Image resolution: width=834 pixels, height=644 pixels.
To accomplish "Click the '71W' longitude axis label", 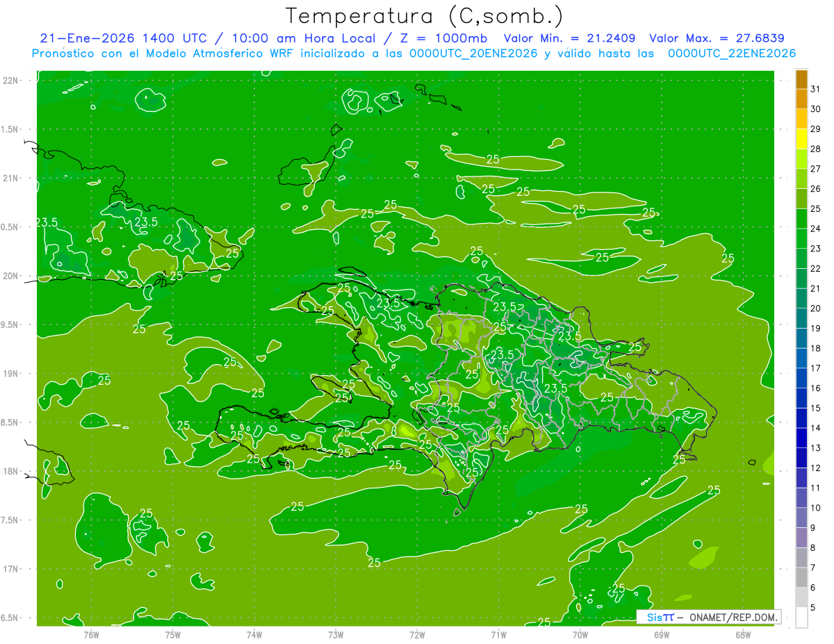I will click(x=498, y=634).
